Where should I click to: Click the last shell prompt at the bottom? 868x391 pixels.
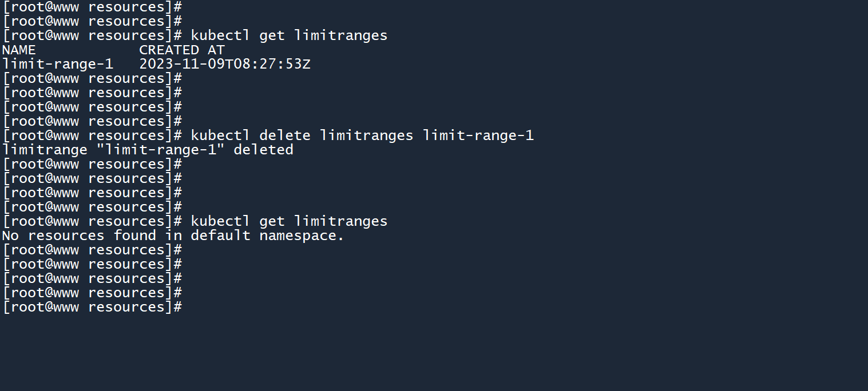tap(92, 307)
